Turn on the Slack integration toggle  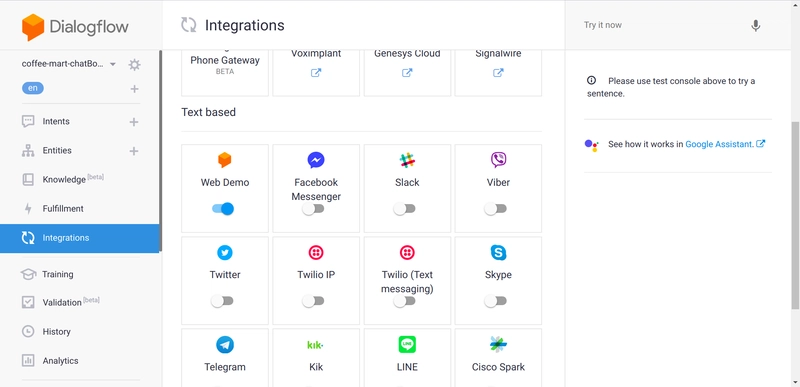(x=404, y=209)
